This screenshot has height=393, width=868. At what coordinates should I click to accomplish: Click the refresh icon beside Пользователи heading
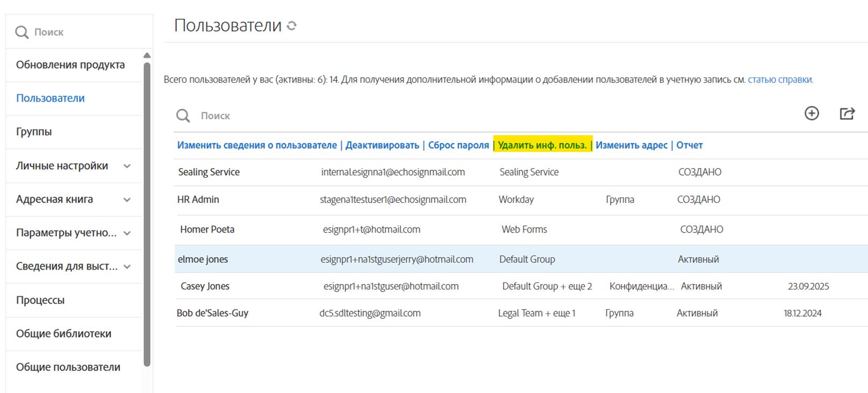292,26
